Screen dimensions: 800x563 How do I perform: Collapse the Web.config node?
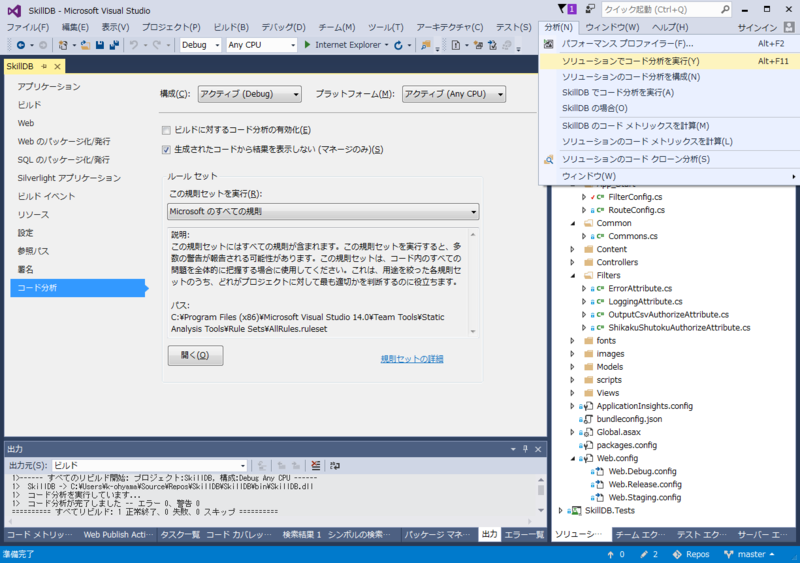click(573, 458)
